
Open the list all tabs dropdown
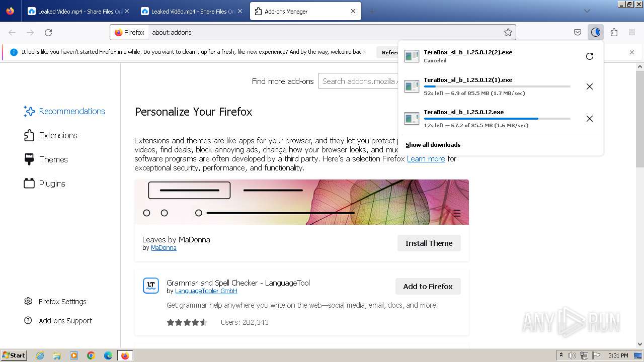(587, 11)
